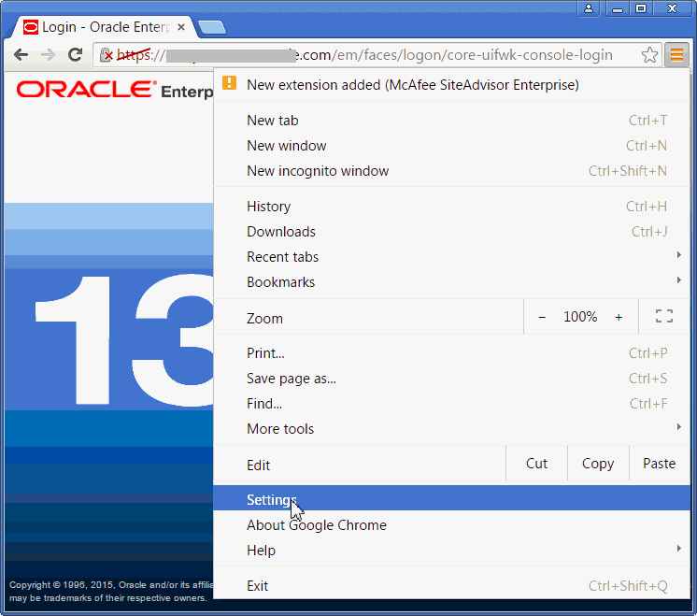Click the Zoom label in menu
The height and width of the screenshot is (616, 697).
coord(265,319)
